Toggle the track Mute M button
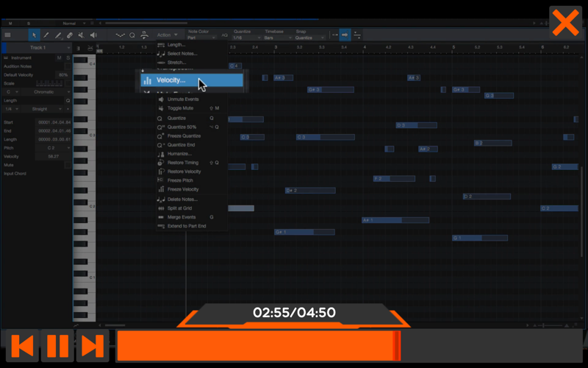 (60, 58)
